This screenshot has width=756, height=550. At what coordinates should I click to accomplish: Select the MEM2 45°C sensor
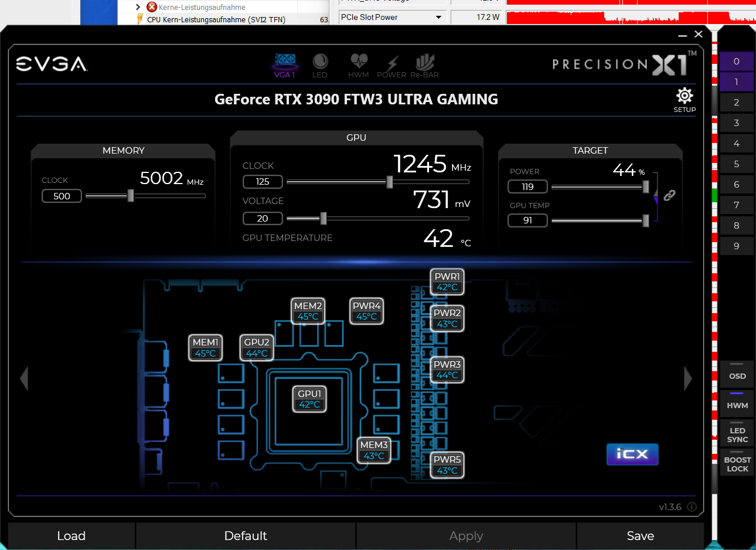[308, 311]
